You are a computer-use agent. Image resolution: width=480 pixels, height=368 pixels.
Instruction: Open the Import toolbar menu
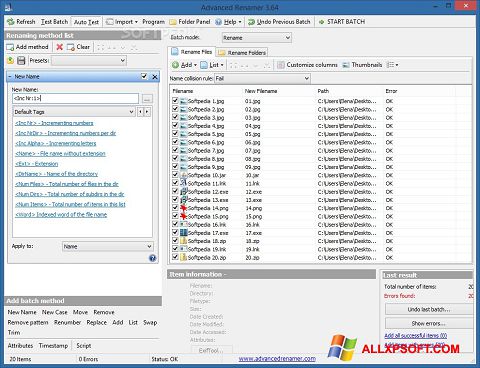click(x=122, y=22)
